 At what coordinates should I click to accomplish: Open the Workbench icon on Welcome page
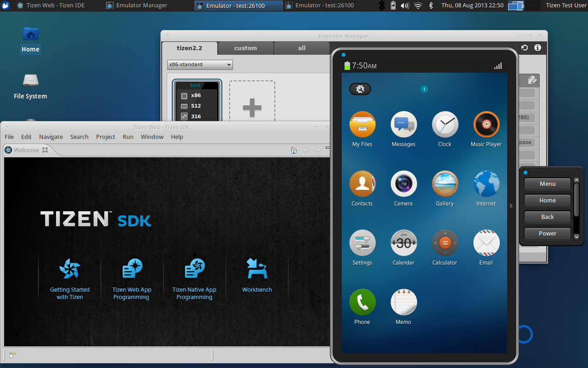pyautogui.click(x=257, y=268)
